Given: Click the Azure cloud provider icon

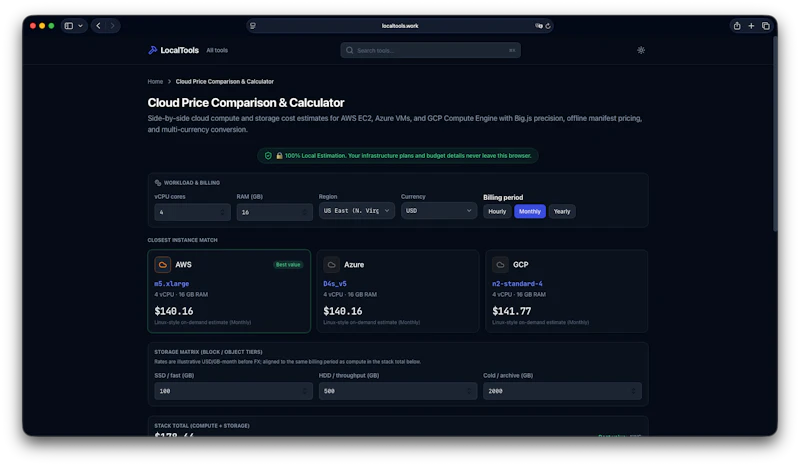Looking at the screenshot, I should pyautogui.click(x=331, y=264).
